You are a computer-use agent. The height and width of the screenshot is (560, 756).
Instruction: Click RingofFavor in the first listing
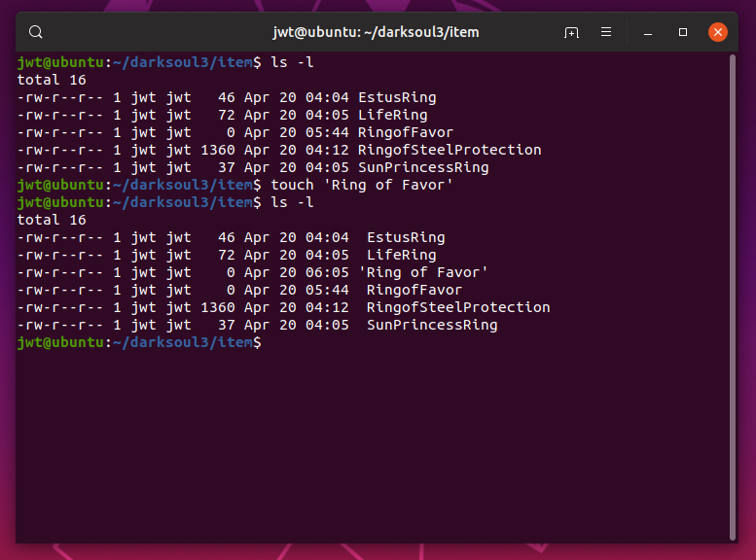pyautogui.click(x=406, y=132)
